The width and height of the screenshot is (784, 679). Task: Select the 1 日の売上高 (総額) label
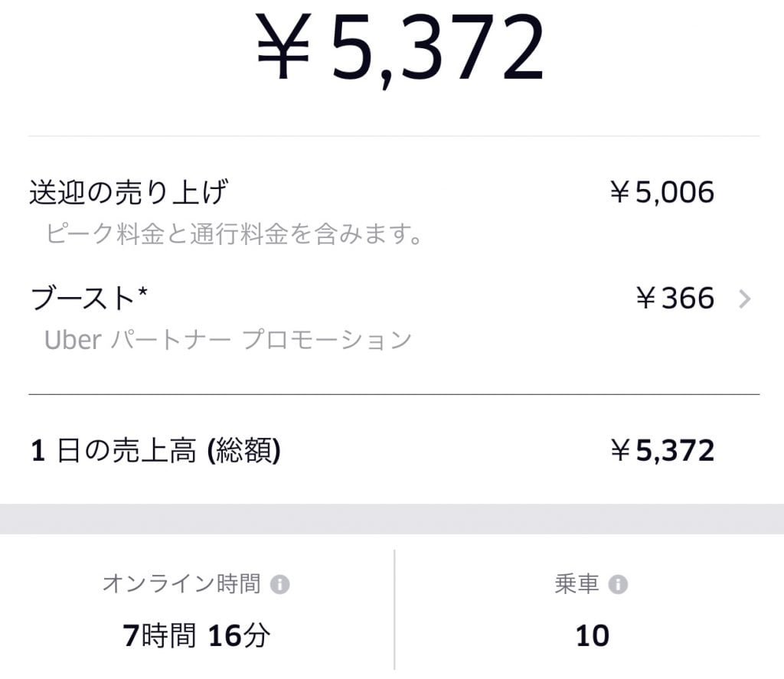(x=155, y=451)
